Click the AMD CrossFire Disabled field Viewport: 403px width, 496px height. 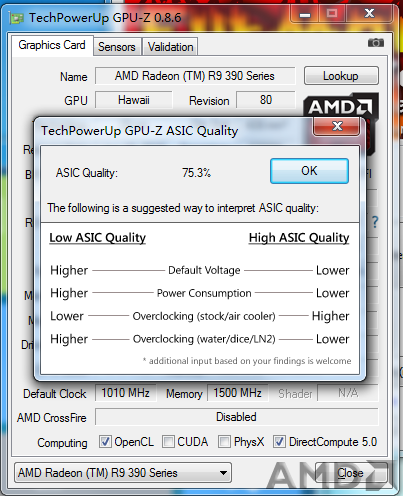click(236, 417)
